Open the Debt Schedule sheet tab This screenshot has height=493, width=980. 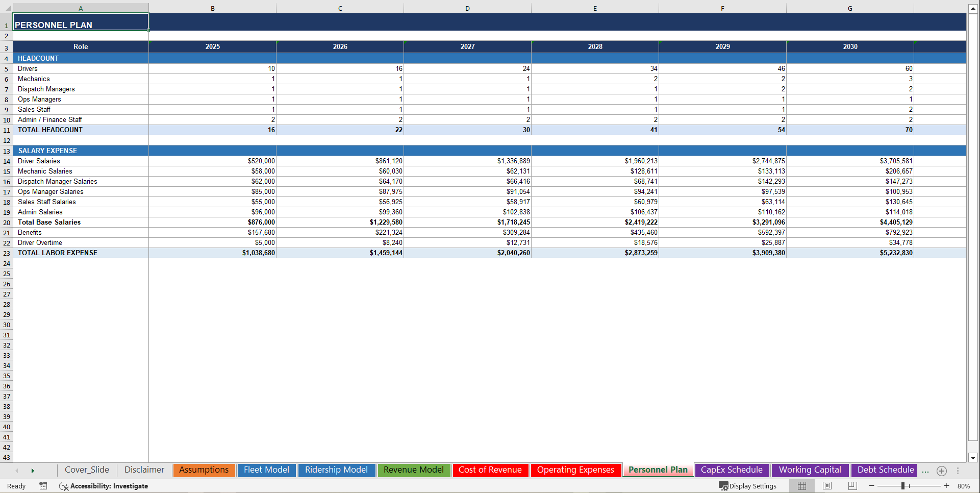884,470
